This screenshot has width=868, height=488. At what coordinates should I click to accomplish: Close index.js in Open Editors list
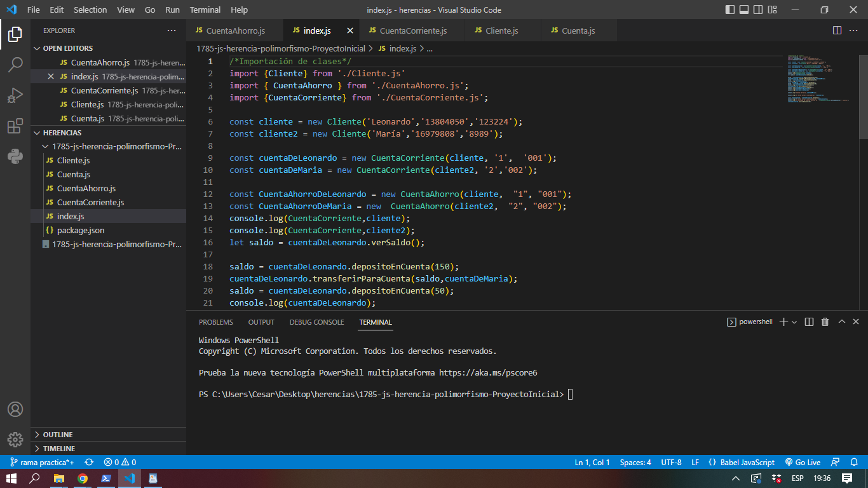tap(51, 76)
